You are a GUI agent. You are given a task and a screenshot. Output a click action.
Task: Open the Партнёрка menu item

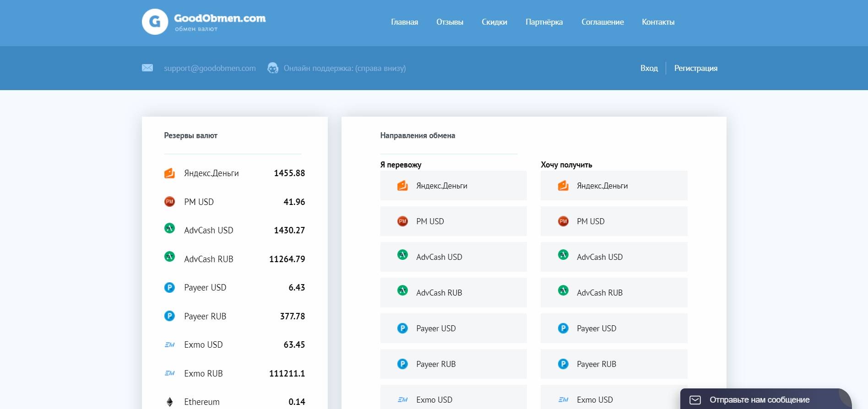[544, 22]
